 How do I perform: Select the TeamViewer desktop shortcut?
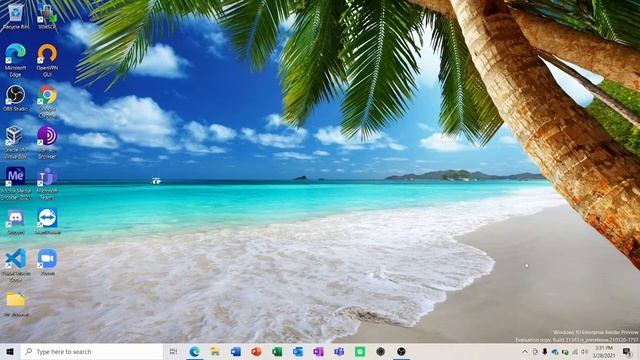[47, 221]
